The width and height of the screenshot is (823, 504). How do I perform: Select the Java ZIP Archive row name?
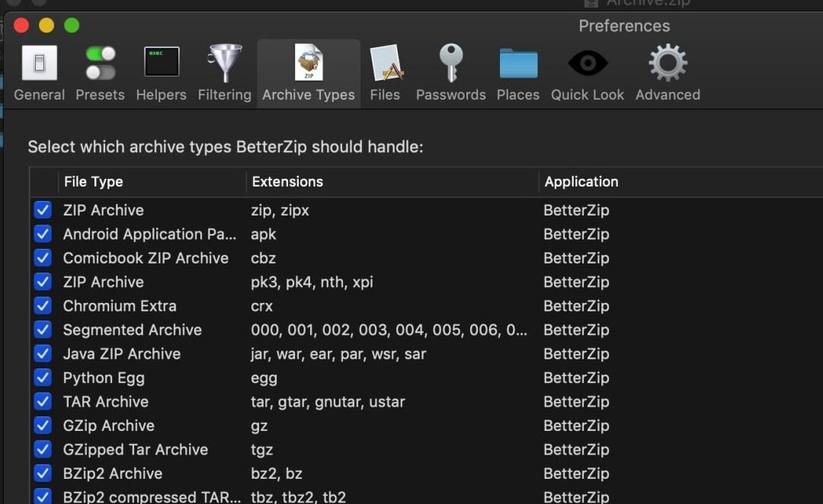[x=122, y=354]
